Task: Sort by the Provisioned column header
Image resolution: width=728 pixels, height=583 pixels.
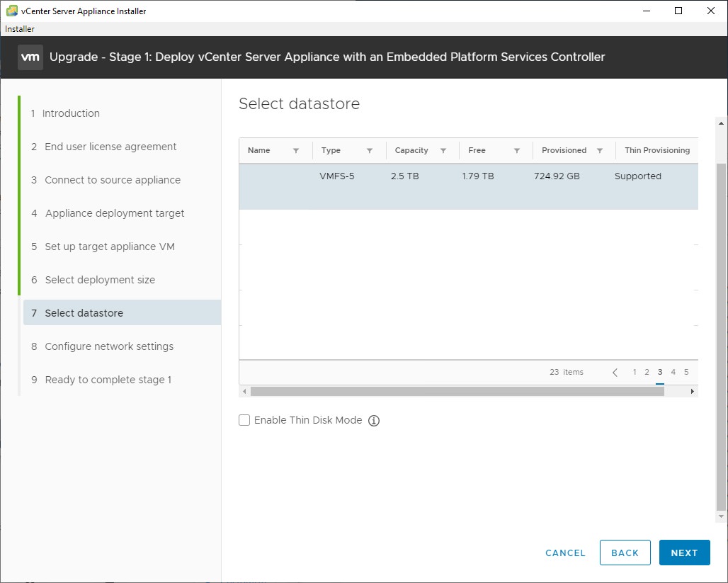Action: point(564,150)
